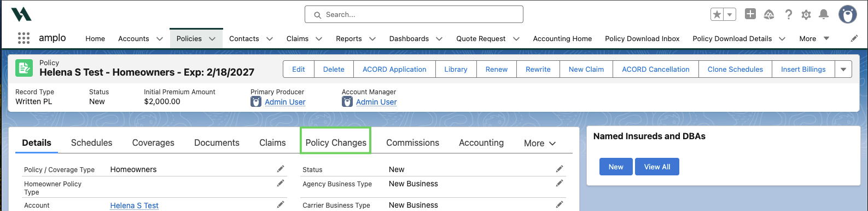The width and height of the screenshot is (868, 211).
Task: Open the Global Actions plus icon
Action: pyautogui.click(x=750, y=14)
